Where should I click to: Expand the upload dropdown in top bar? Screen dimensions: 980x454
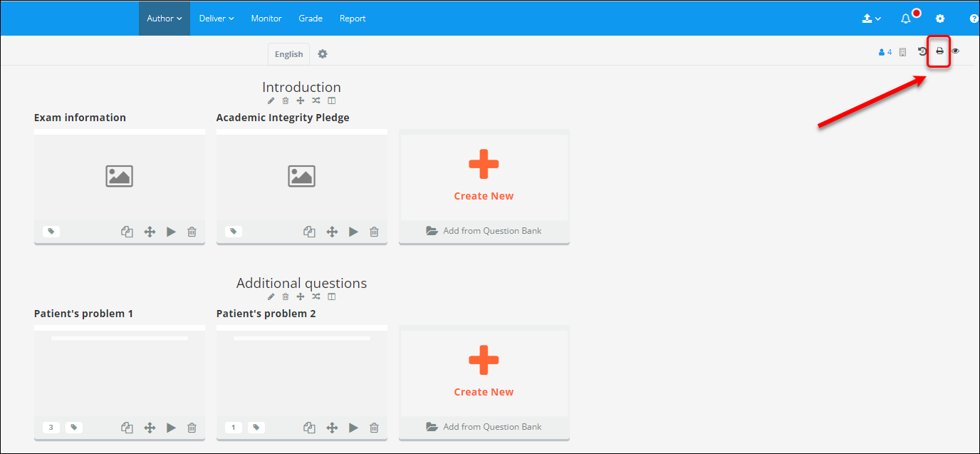tap(872, 19)
